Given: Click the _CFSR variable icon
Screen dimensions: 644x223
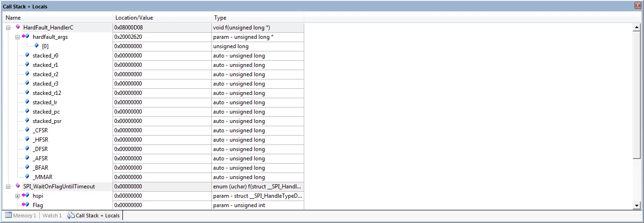Looking at the screenshot, I should click(x=27, y=130).
